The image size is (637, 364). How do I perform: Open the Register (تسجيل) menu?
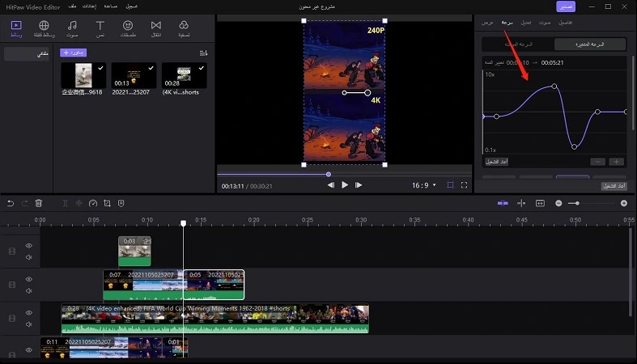click(x=131, y=6)
